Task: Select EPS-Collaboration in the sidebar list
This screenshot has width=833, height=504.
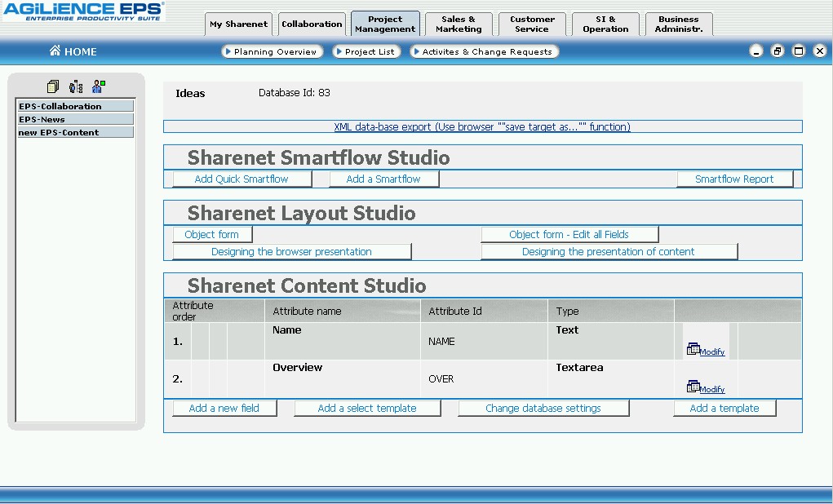Action: pyautogui.click(x=75, y=106)
